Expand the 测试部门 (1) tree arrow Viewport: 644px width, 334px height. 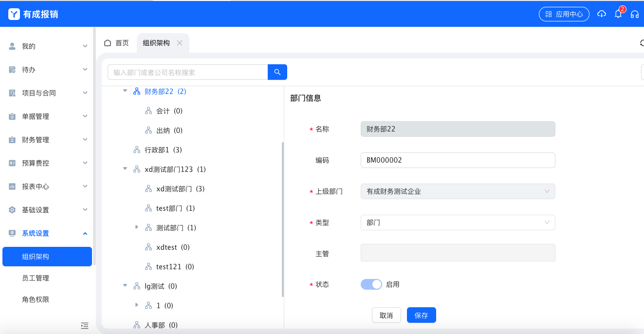[x=137, y=227]
